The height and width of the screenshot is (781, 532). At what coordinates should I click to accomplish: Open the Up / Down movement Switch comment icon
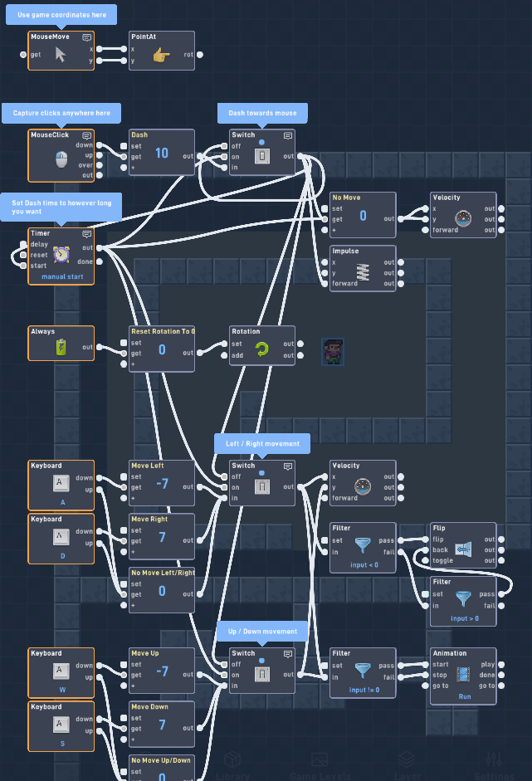(x=288, y=654)
